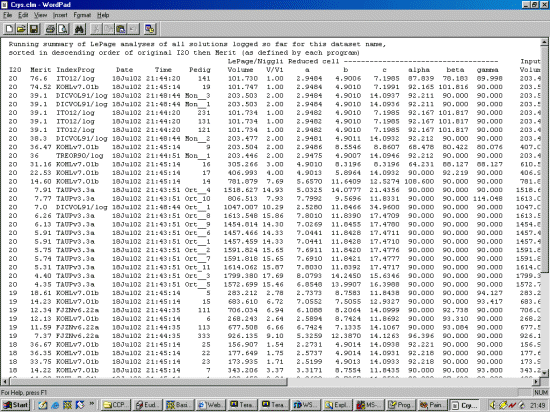Switch to the second Tera taskbar window
This screenshot has height=412, width=550.
click(274, 405)
